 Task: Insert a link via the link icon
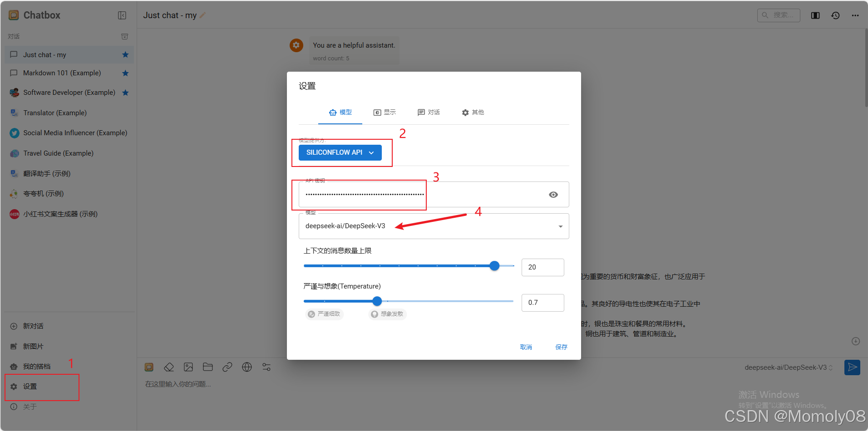click(227, 367)
